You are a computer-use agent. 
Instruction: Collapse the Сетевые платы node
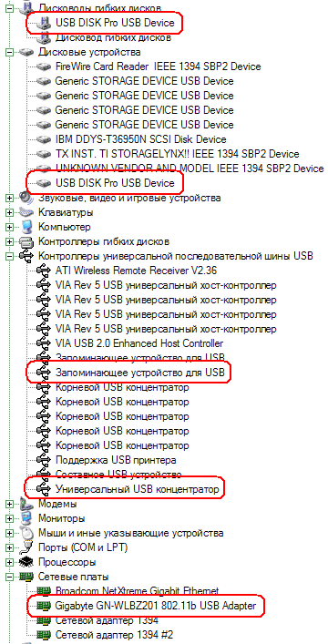(9, 577)
